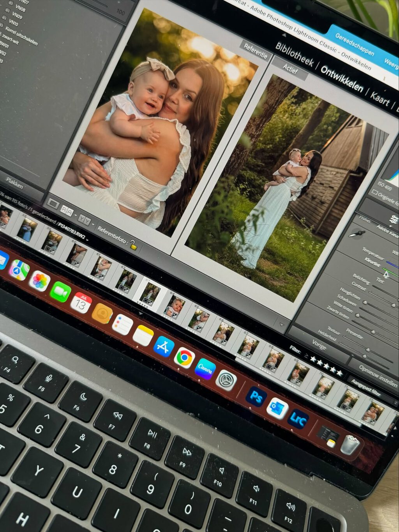Click the Plakken button

(14, 183)
